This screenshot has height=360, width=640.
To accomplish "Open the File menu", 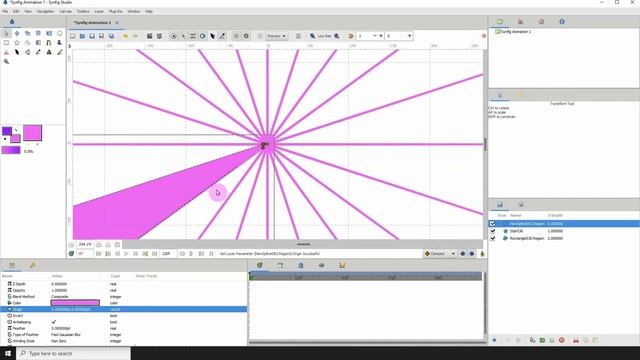I will point(5,11).
